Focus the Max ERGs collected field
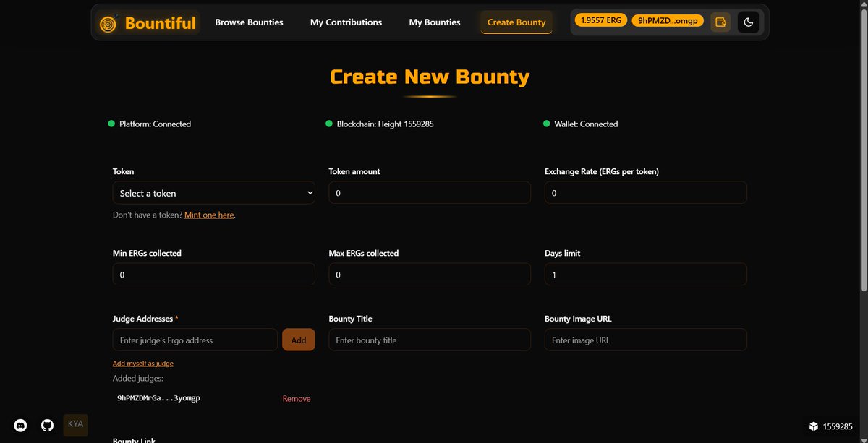 (x=430, y=275)
